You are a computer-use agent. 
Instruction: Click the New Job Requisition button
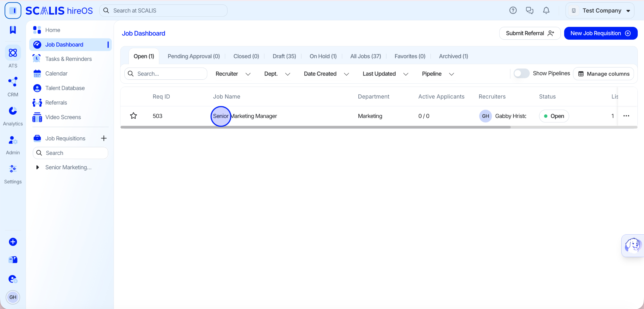pyautogui.click(x=600, y=33)
